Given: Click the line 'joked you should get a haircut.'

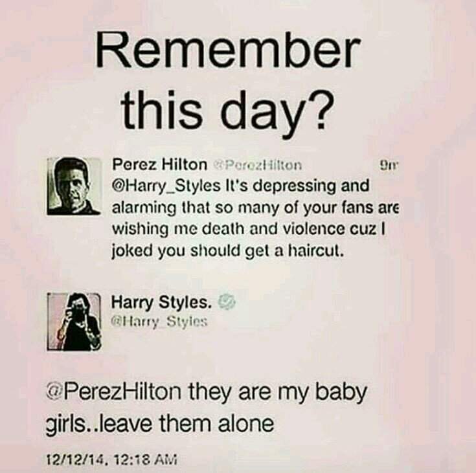Looking at the screenshot, I should click(228, 252).
